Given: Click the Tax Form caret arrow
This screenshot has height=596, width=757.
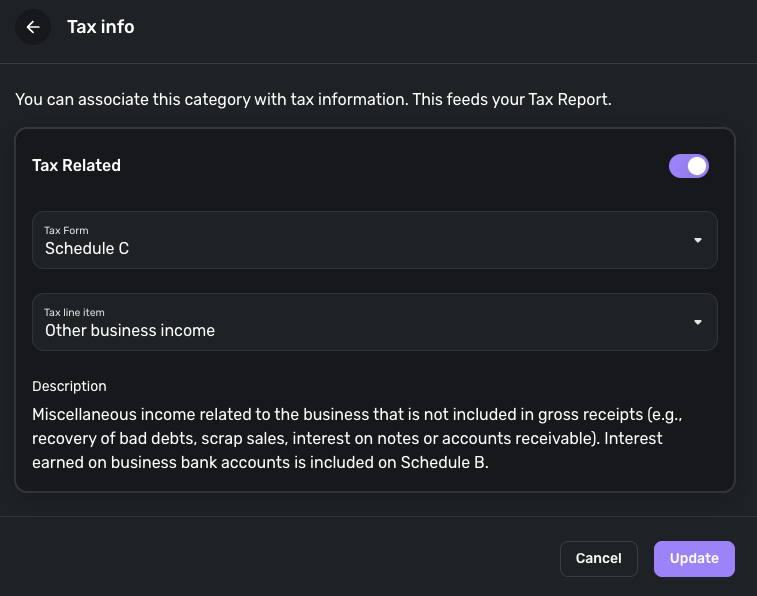Looking at the screenshot, I should [x=698, y=240].
